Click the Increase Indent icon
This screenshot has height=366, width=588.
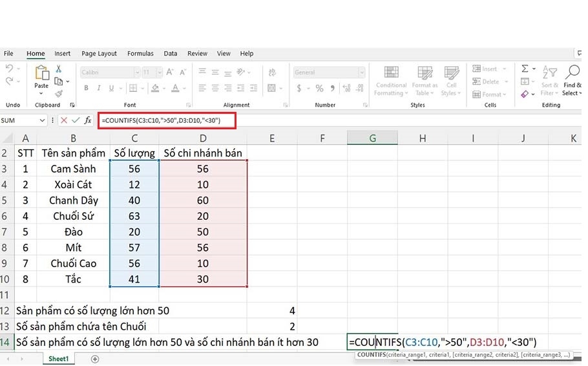[x=253, y=88]
